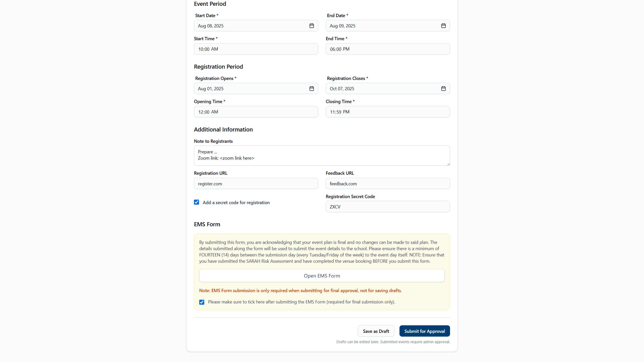Open the Registration Opens calendar icon
Image resolution: width=644 pixels, height=362 pixels.
(311, 88)
